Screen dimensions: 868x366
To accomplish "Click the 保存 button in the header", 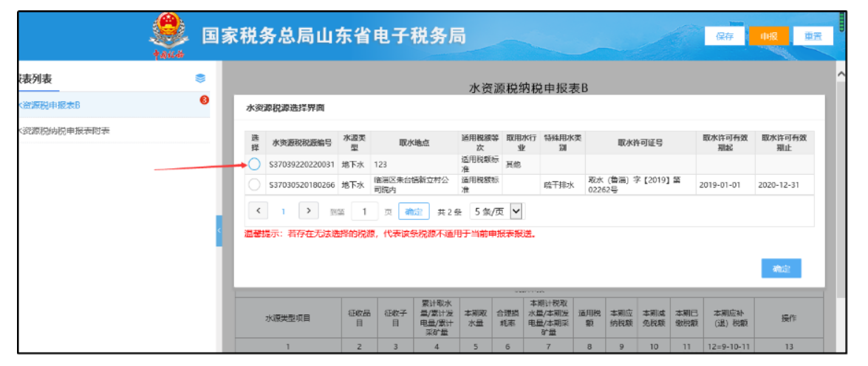I will [x=724, y=36].
